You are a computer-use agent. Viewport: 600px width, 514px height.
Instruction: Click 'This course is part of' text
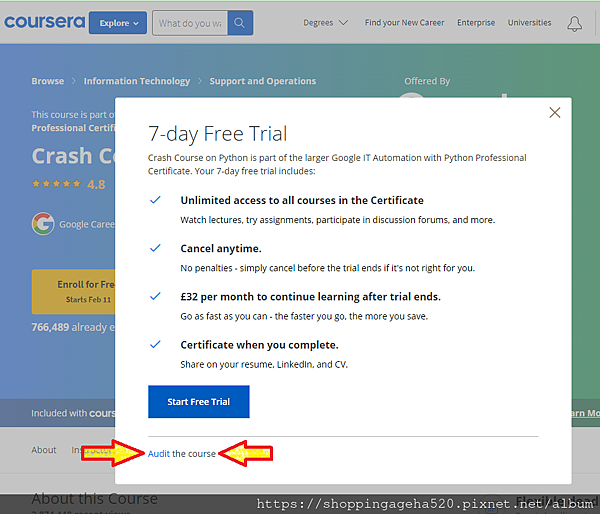coord(73,115)
